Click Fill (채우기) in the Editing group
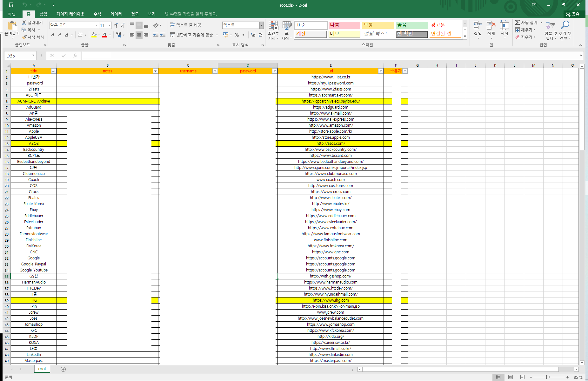Viewport: 588px width, 381px height. [525, 30]
